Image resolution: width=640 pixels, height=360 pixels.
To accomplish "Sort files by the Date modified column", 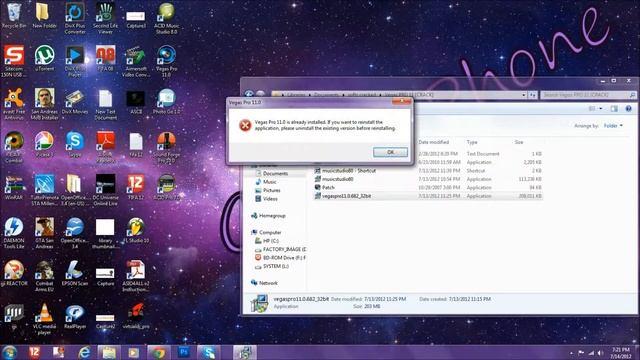I will point(433,142).
